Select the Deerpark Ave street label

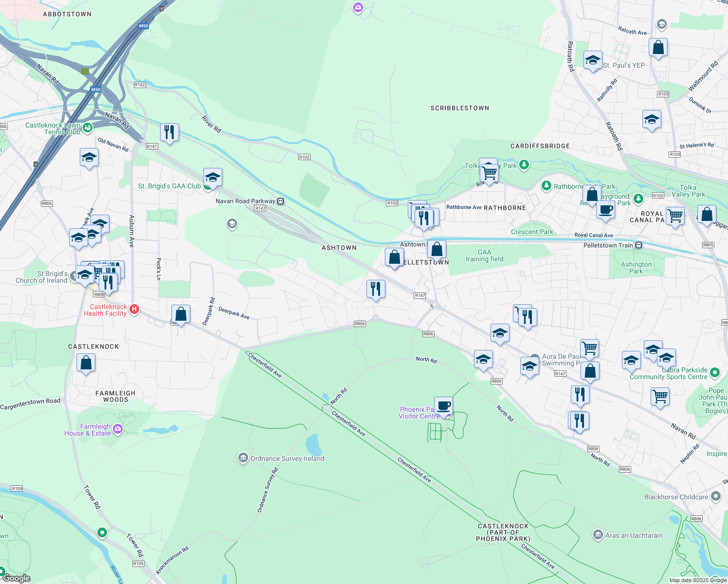pyautogui.click(x=234, y=313)
